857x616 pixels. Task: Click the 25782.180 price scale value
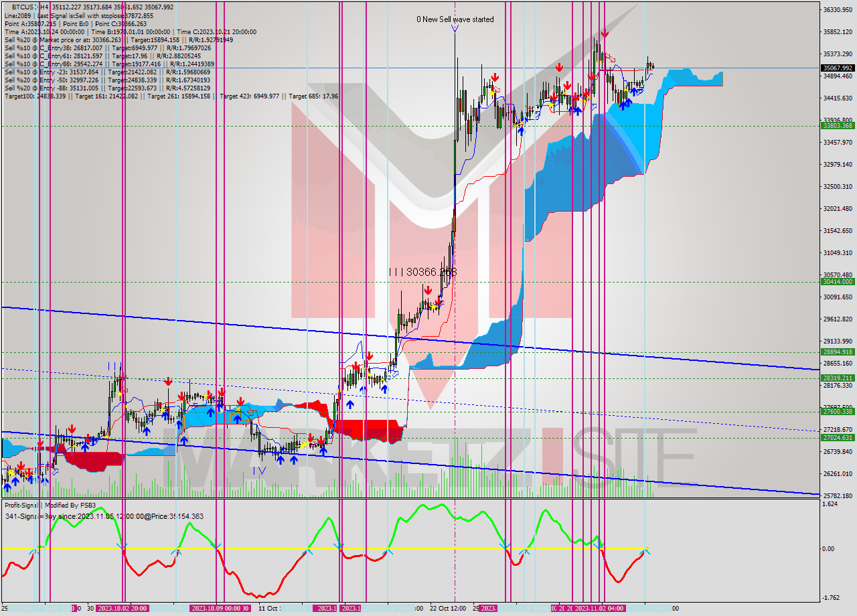(x=838, y=495)
